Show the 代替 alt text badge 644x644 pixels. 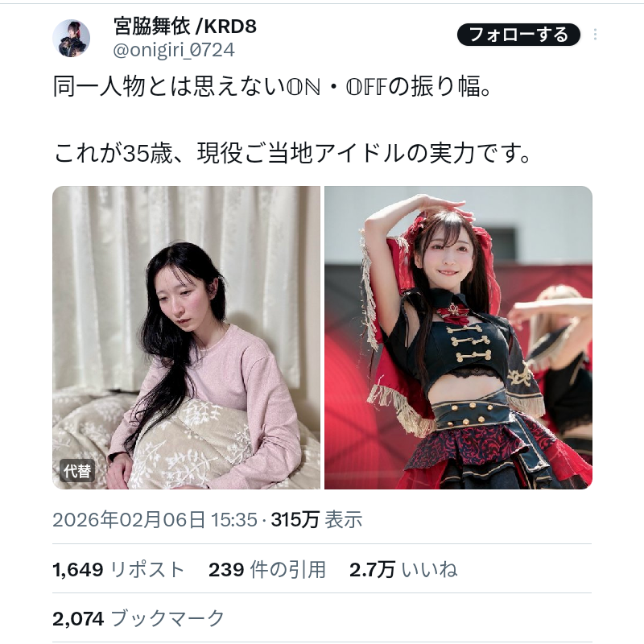[77, 471]
